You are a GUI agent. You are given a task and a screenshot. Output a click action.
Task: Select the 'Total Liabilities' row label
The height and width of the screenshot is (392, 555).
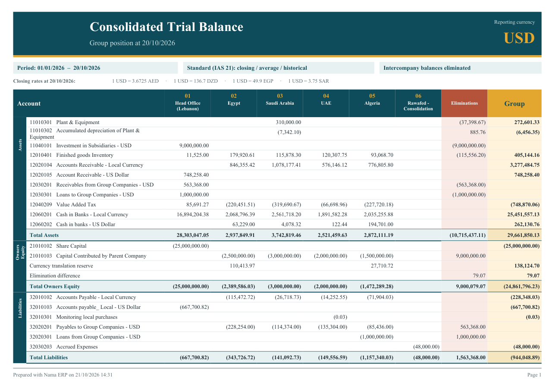pos(49,358)
